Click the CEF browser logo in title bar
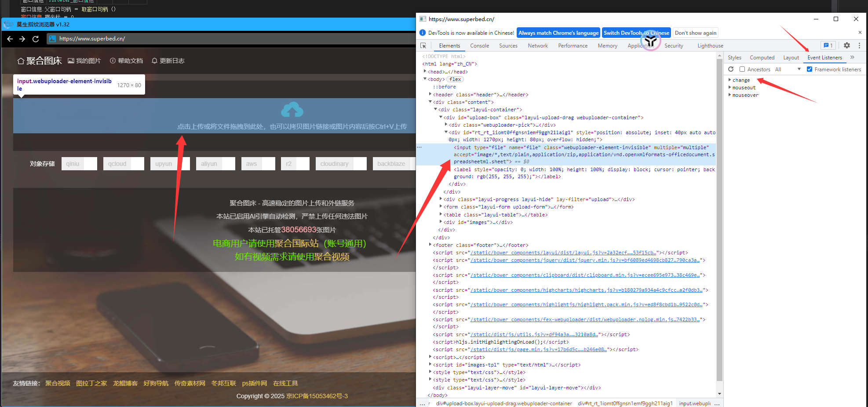 click(8, 24)
